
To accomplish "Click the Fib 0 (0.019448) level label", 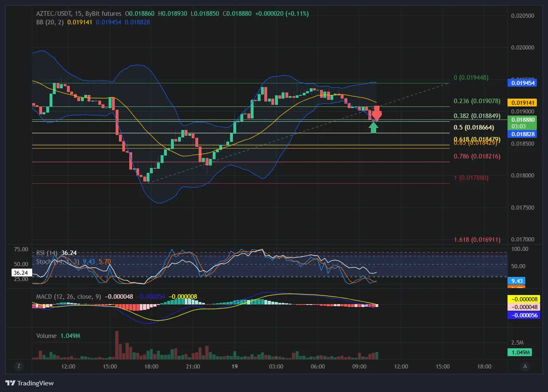I will coord(471,78).
